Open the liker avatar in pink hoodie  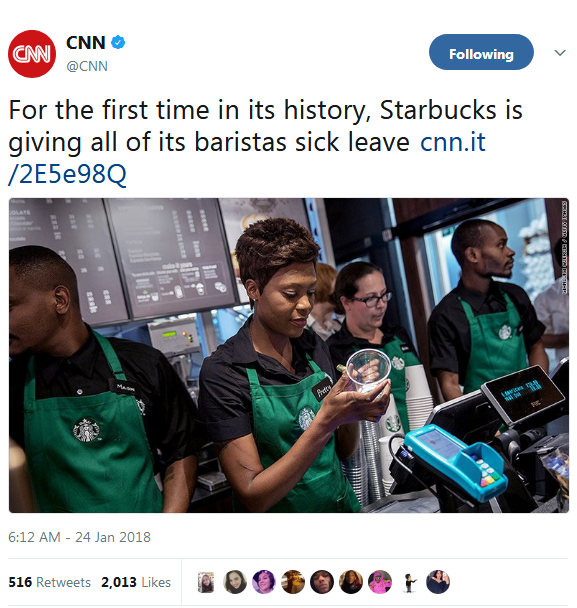tap(380, 582)
